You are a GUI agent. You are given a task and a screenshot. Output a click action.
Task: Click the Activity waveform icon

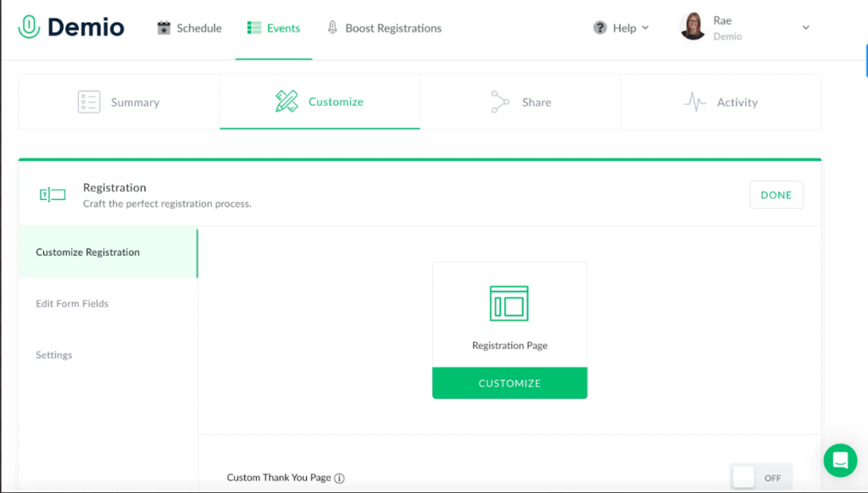tap(696, 102)
